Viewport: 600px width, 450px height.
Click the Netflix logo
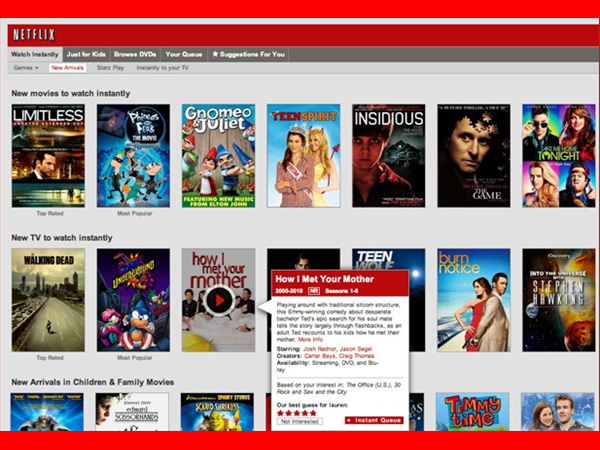click(x=33, y=35)
